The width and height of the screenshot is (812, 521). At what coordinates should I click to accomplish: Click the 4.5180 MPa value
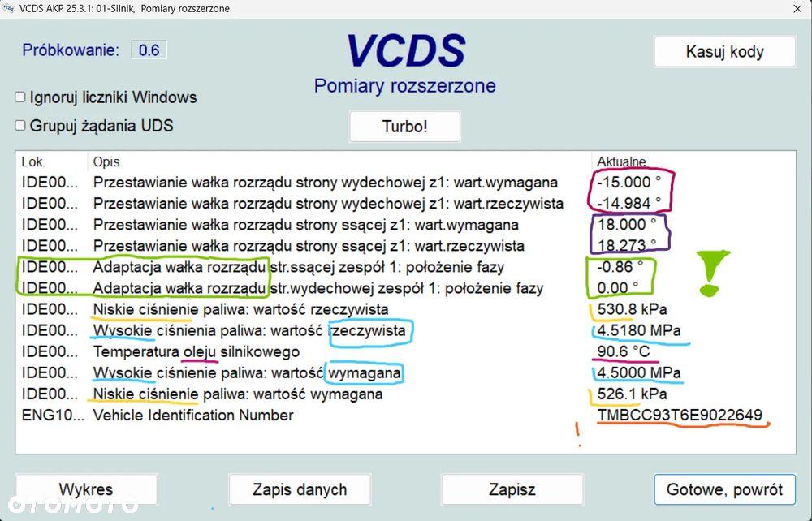coord(639,330)
